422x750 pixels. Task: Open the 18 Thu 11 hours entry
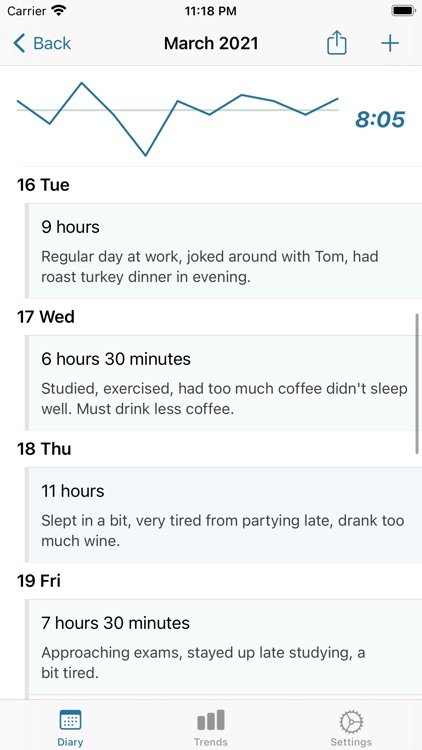tap(223, 515)
